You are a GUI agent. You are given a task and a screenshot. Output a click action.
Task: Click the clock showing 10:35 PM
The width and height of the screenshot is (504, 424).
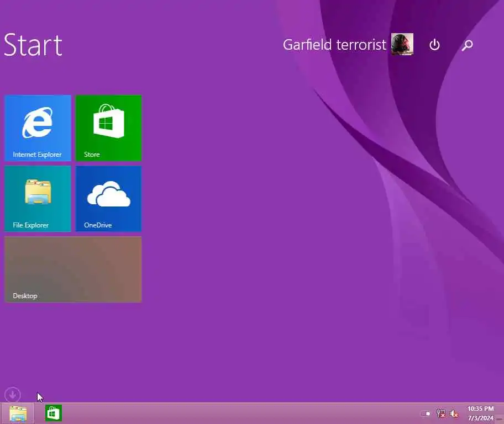pyautogui.click(x=481, y=409)
